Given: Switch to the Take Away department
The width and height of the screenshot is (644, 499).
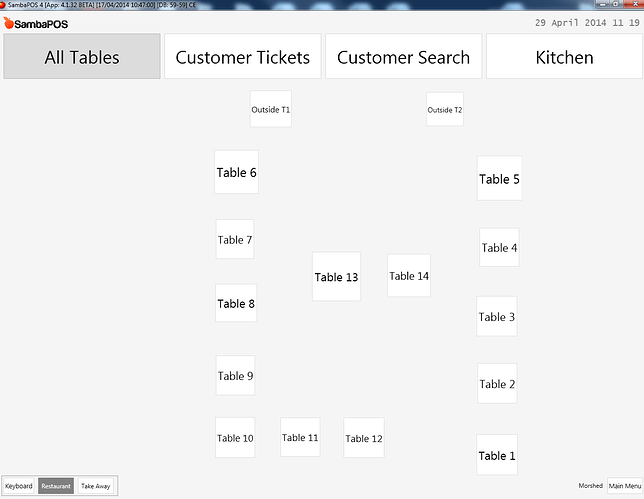Looking at the screenshot, I should (95, 486).
